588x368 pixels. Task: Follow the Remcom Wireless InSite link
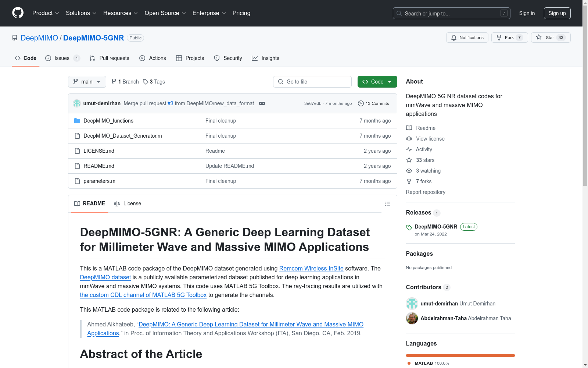tap(311, 268)
